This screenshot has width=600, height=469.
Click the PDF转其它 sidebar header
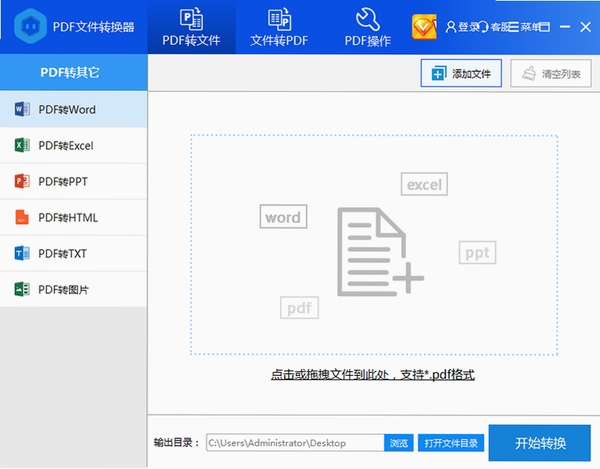coord(73,72)
